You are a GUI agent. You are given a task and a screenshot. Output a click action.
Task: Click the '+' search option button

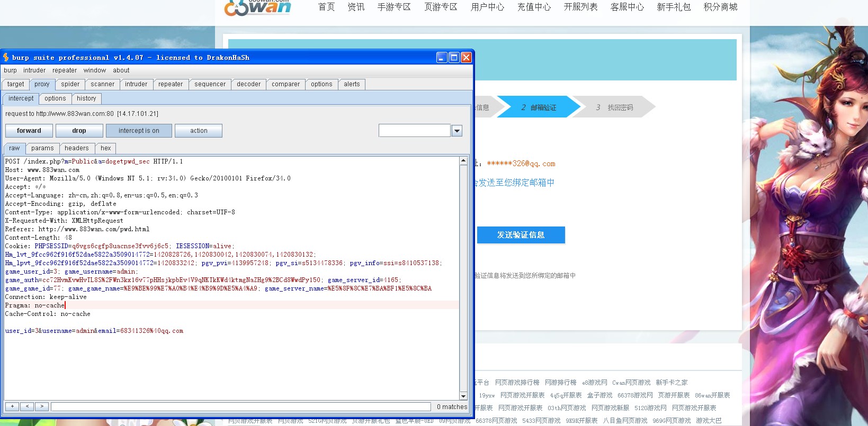[12, 406]
